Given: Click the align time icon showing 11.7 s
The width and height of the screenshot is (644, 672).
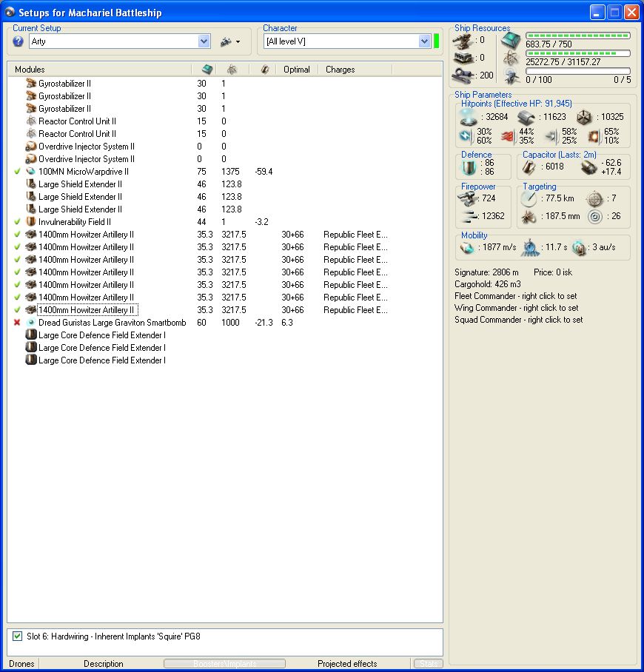Looking at the screenshot, I should [530, 248].
